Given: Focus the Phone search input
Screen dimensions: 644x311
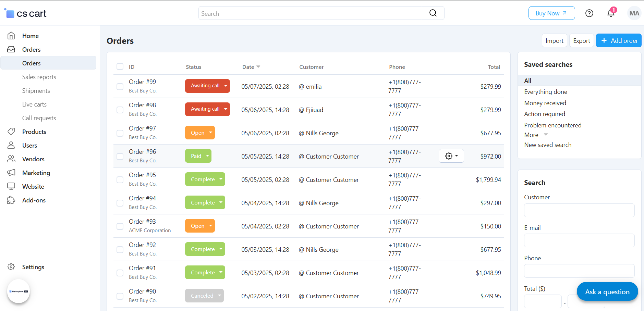Looking at the screenshot, I should coord(579,271).
